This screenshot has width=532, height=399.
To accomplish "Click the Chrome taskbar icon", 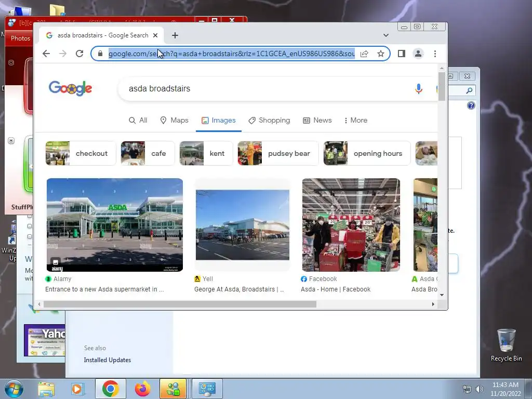I will point(110,389).
